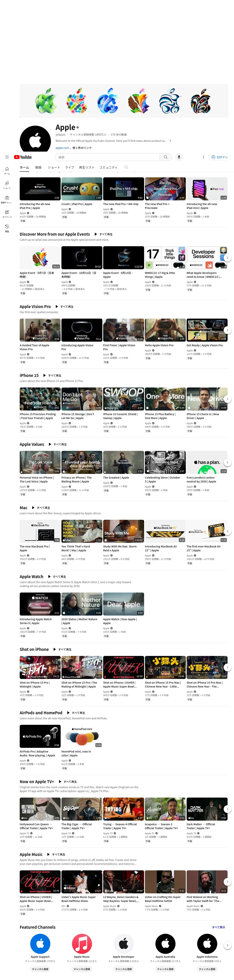The height and width of the screenshot is (980, 234).
Task: Advance the Now on Apple TV+ carousel arrow
Action: point(227,809)
